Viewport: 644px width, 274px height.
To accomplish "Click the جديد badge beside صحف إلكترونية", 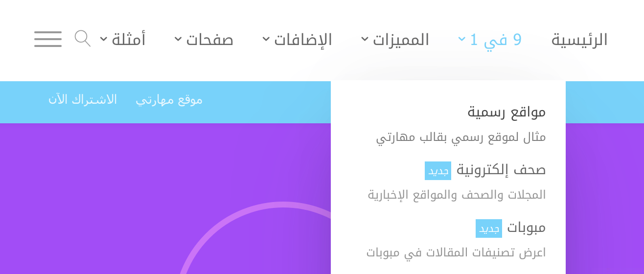I will tap(438, 171).
